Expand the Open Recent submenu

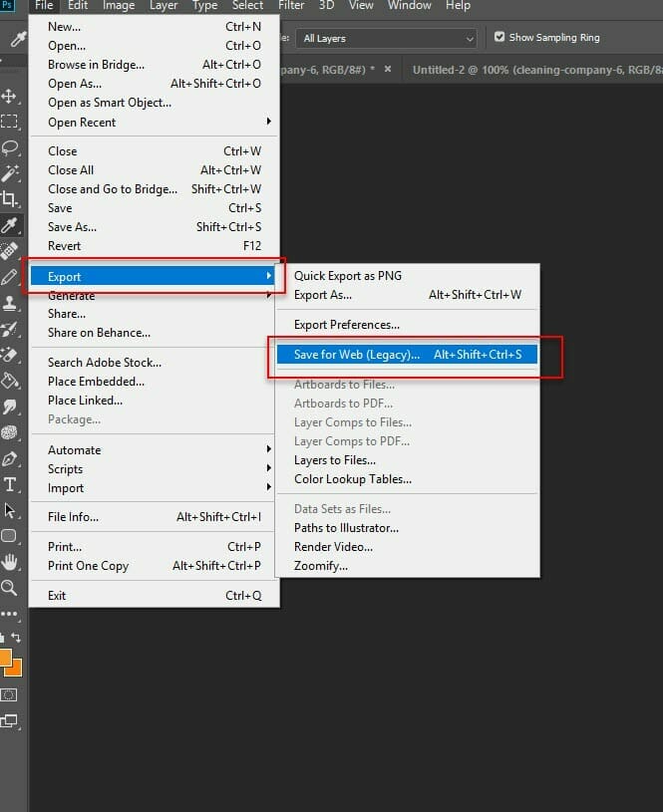pyautogui.click(x=154, y=123)
